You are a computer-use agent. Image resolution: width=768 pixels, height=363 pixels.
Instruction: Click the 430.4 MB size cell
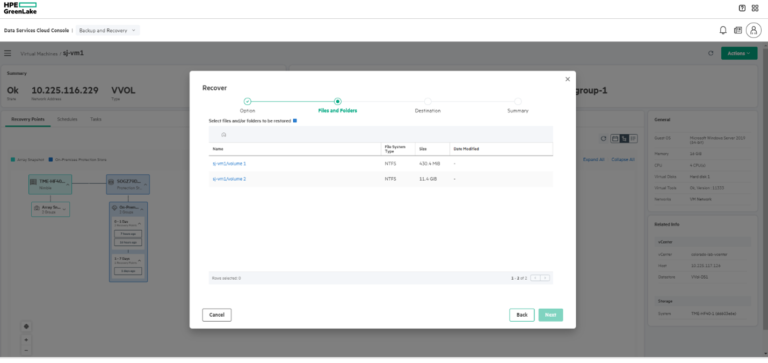tap(429, 164)
